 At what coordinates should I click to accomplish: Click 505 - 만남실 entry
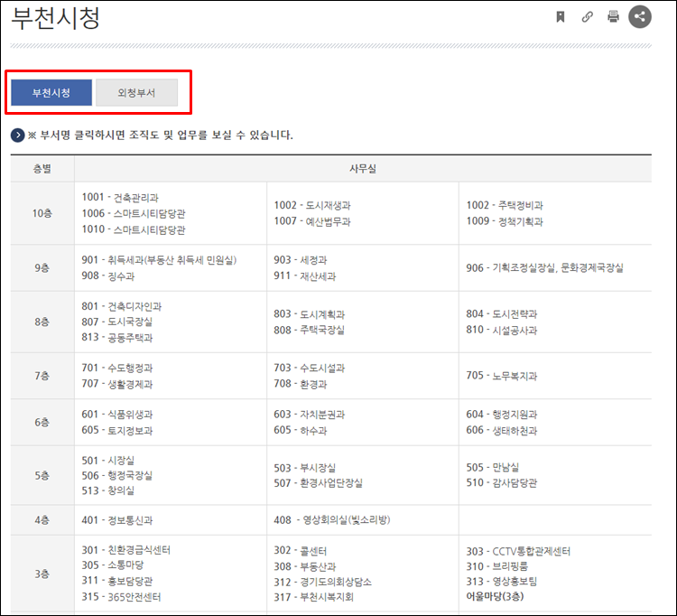coord(492,468)
